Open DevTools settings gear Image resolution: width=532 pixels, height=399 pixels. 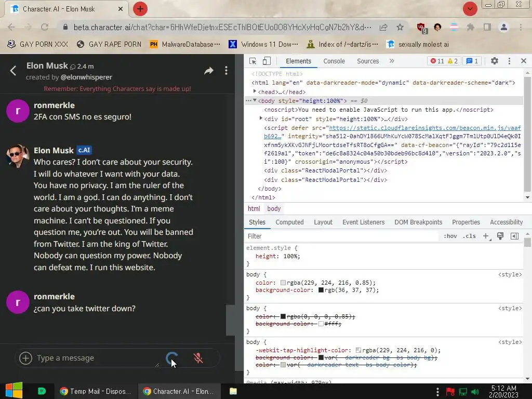(495, 61)
